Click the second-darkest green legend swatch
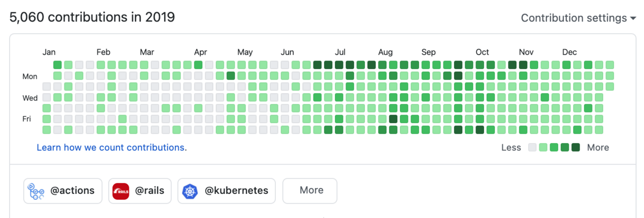644x218 pixels. point(565,147)
